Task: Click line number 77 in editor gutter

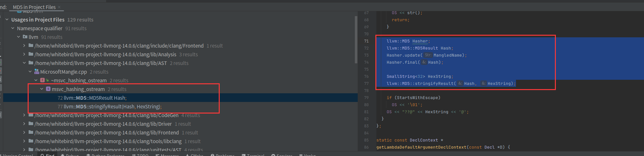Action: [x=366, y=83]
